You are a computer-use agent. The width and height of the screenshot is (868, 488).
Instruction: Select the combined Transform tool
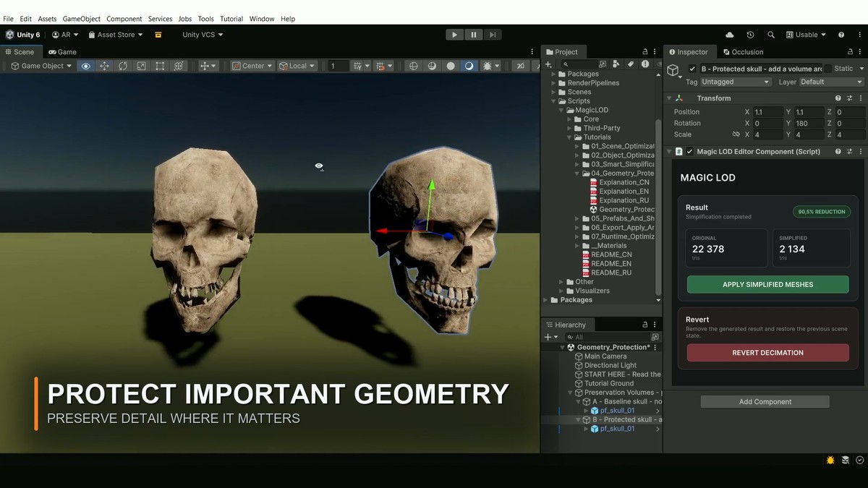pos(178,66)
